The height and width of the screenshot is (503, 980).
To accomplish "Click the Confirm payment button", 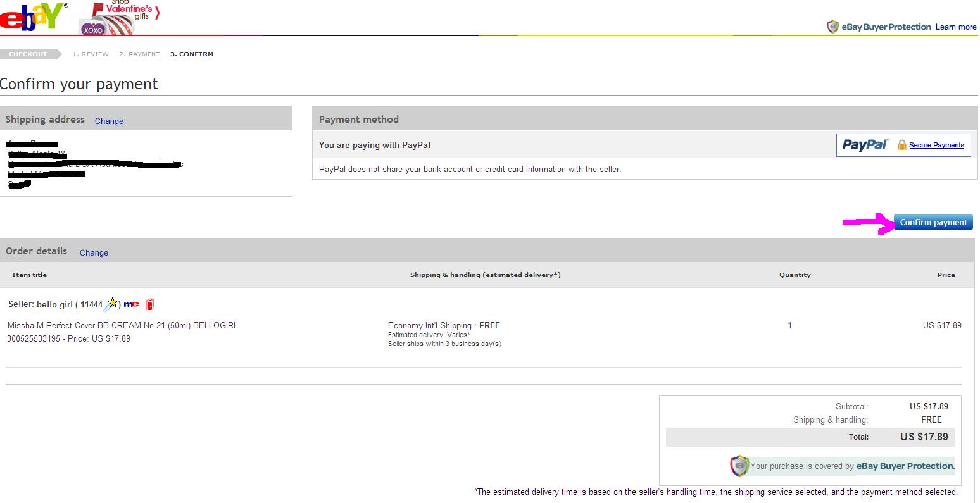I will [934, 222].
